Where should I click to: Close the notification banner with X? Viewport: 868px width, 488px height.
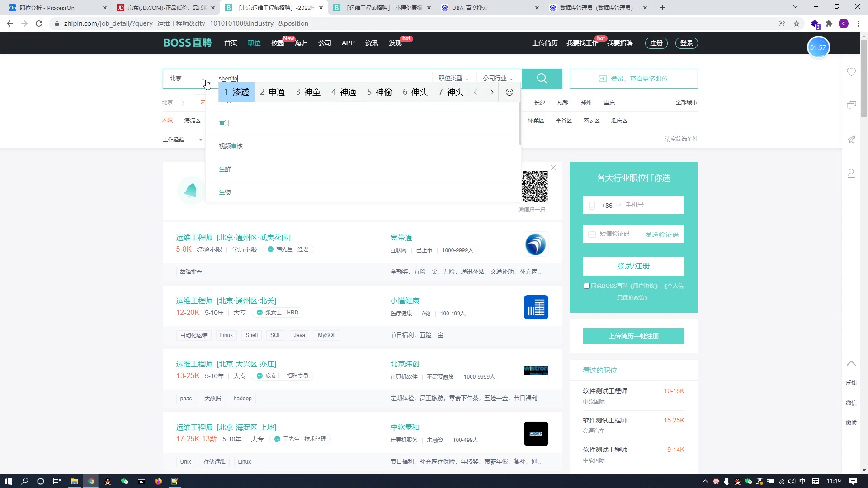coord(553,168)
